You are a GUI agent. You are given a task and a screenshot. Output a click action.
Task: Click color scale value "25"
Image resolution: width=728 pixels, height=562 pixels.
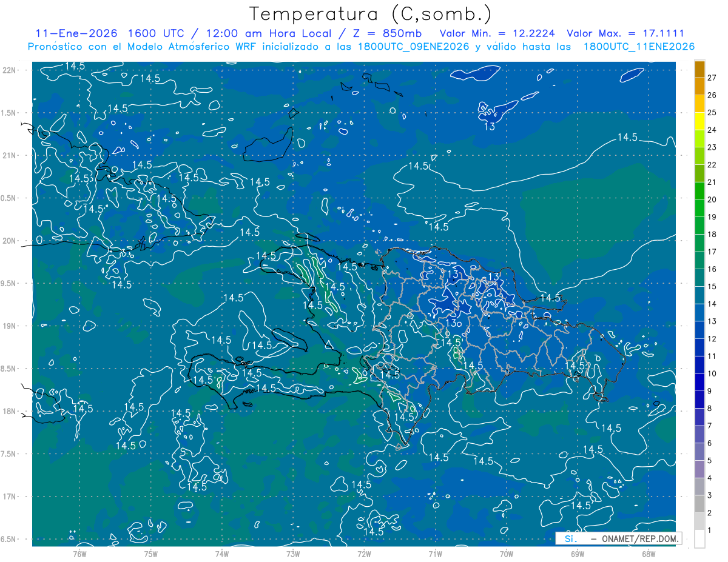712,113
